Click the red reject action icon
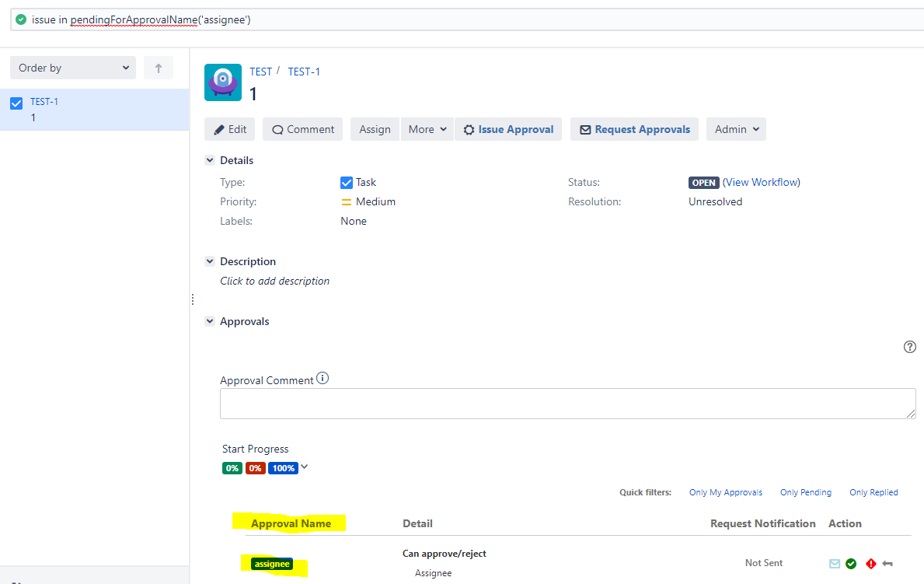The height and width of the screenshot is (584, 924). pyautogui.click(x=870, y=564)
